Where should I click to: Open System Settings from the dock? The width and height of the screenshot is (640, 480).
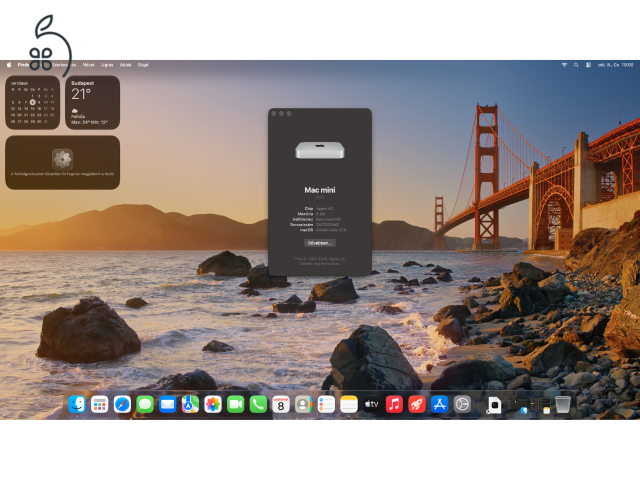coord(462,404)
